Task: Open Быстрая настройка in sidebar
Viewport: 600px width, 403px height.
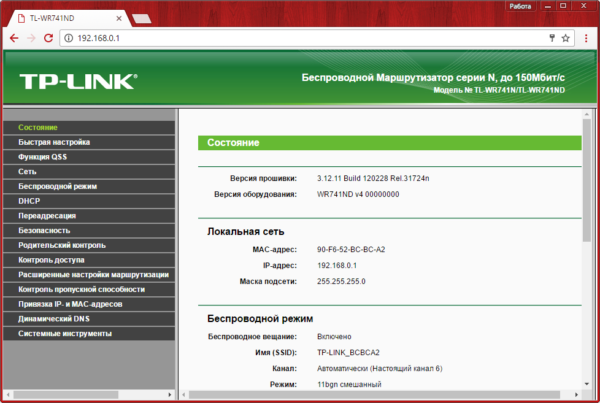Action: [x=89, y=142]
